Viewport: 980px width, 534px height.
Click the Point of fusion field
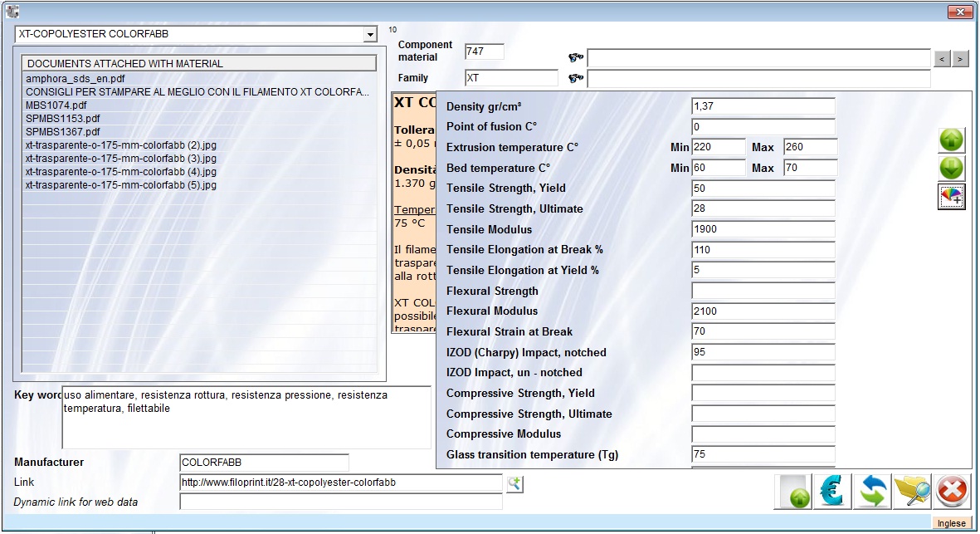tap(763, 127)
